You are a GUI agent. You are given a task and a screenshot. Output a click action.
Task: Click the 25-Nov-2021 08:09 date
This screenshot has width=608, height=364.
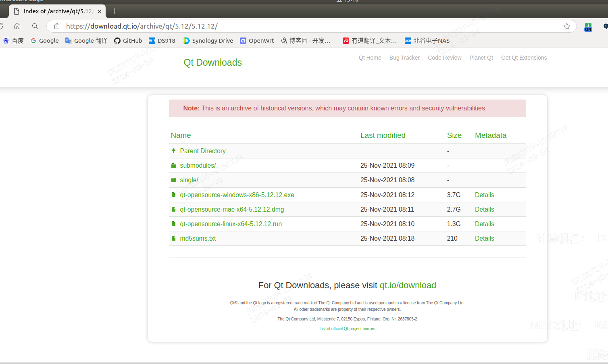[387, 165]
